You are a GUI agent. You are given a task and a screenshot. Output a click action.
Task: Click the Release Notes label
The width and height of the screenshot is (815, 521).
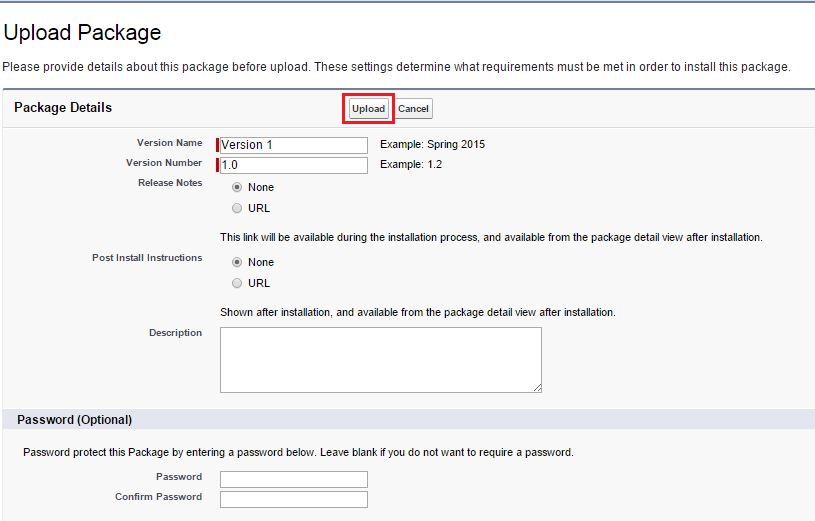170,183
